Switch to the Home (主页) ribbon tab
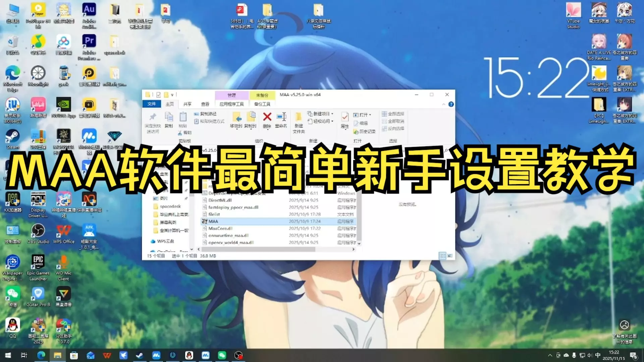The width and height of the screenshot is (644, 362). click(170, 104)
